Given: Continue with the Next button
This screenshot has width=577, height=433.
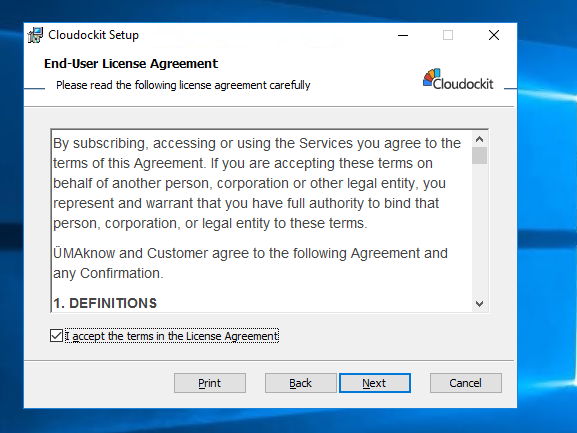Looking at the screenshot, I should [375, 383].
